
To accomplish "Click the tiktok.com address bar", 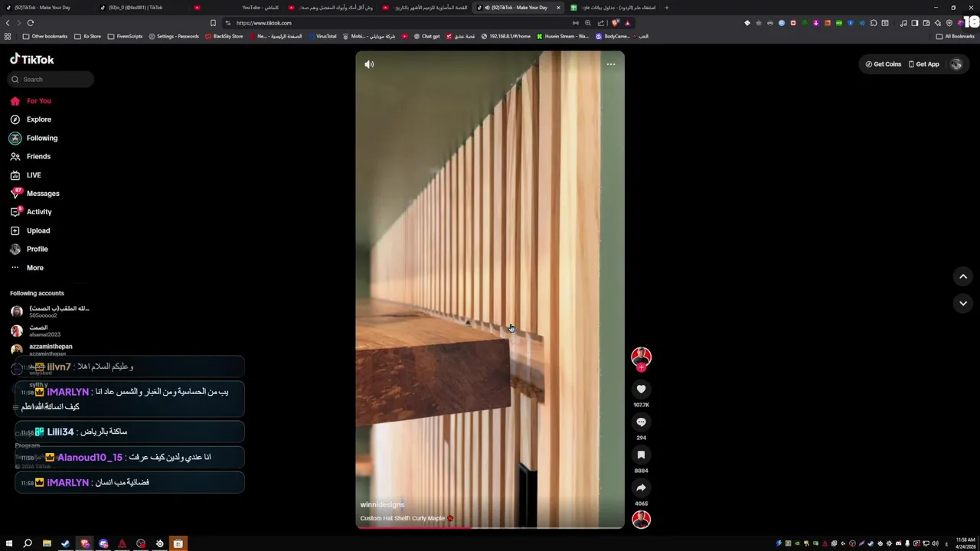I will (398, 23).
